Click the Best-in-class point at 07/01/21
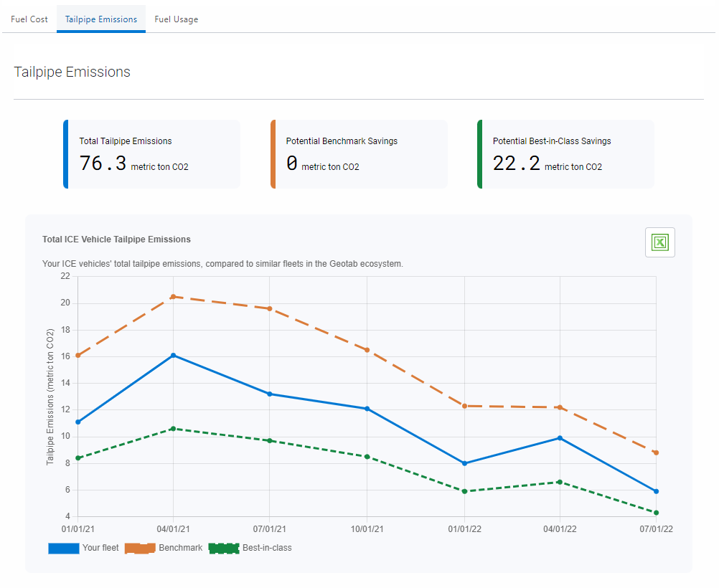 tap(270, 440)
